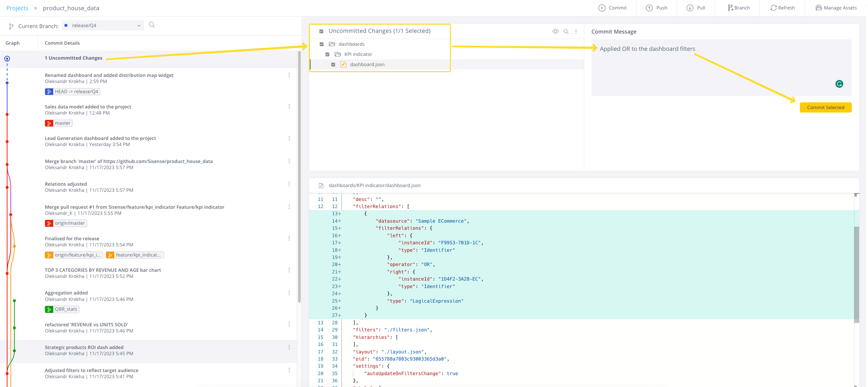
Task: Select the dashboard.json modified file icon
Action: (x=343, y=64)
